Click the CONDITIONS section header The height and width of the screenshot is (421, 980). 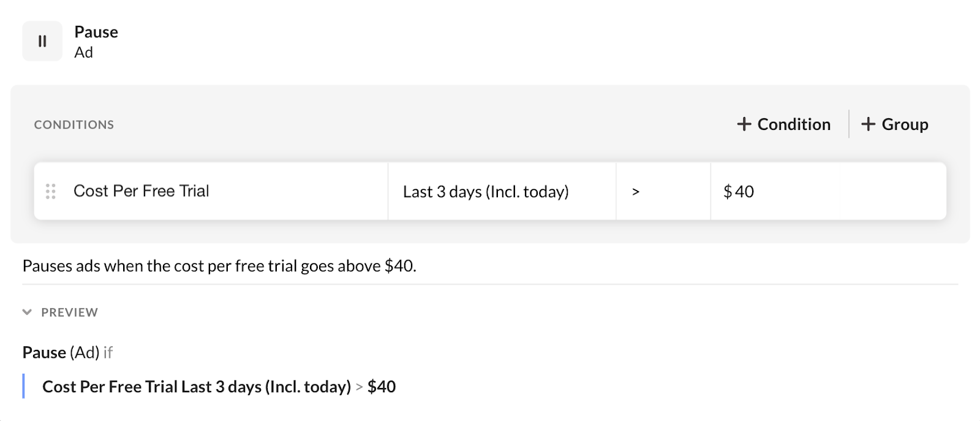pyautogui.click(x=73, y=125)
